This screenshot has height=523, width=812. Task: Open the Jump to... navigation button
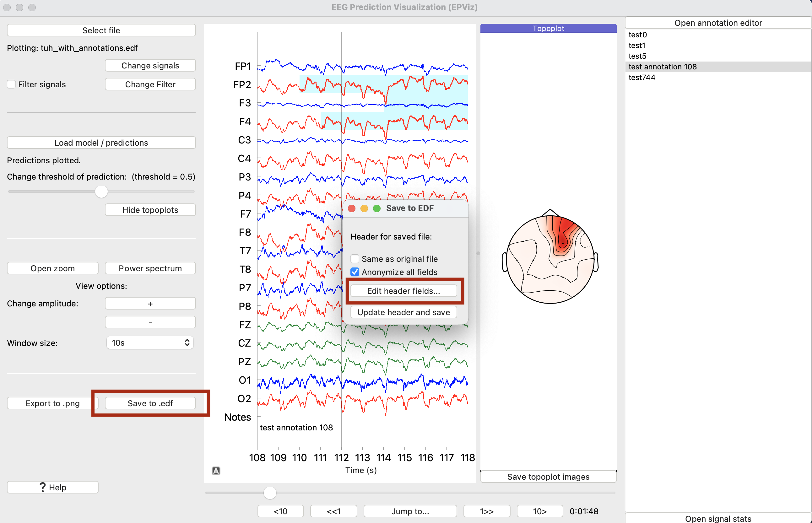coord(410,511)
